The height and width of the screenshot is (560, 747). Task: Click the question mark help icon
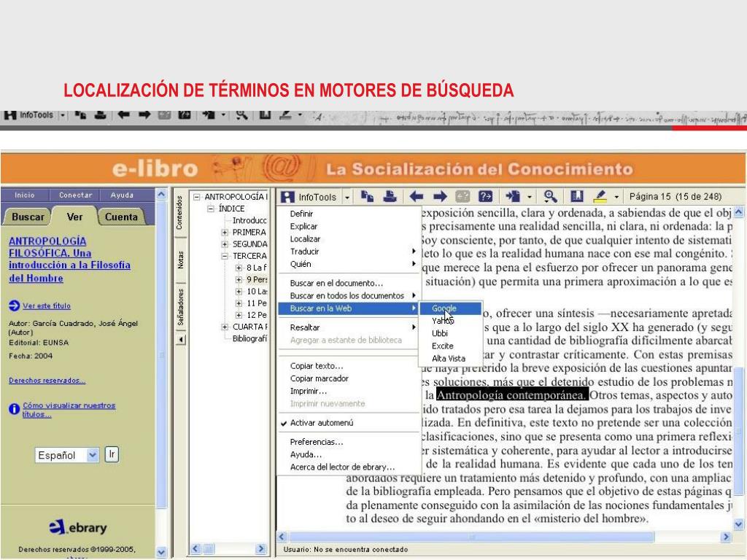coord(485,196)
